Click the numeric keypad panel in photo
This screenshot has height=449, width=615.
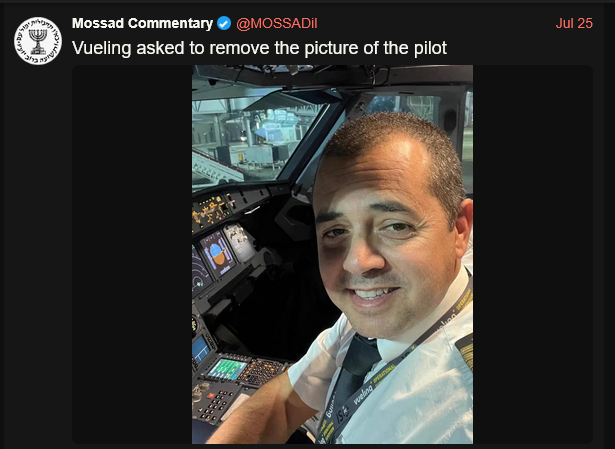click(216, 403)
